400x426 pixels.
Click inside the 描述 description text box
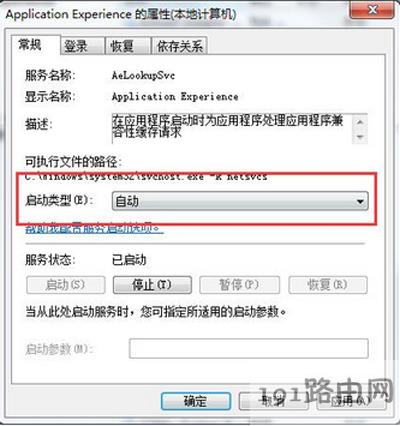232,129
